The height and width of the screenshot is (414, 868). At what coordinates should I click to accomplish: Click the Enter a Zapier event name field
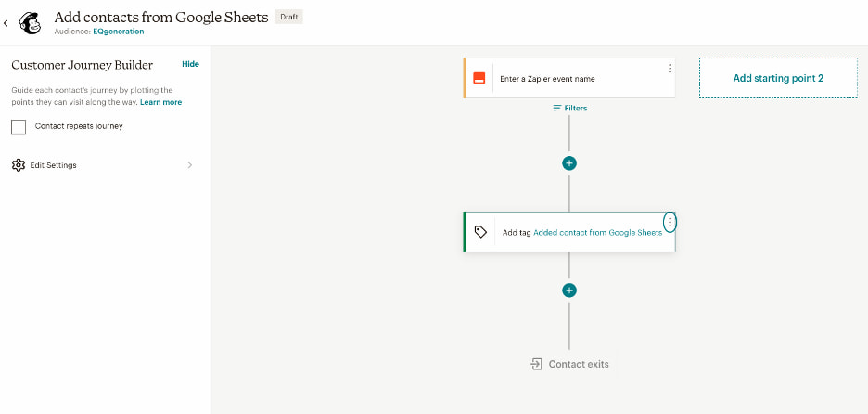click(x=547, y=79)
